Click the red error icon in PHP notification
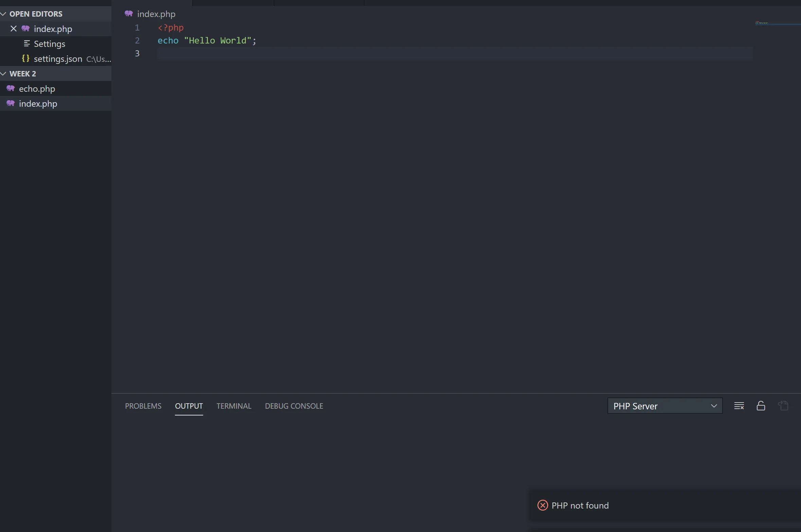 coord(542,506)
